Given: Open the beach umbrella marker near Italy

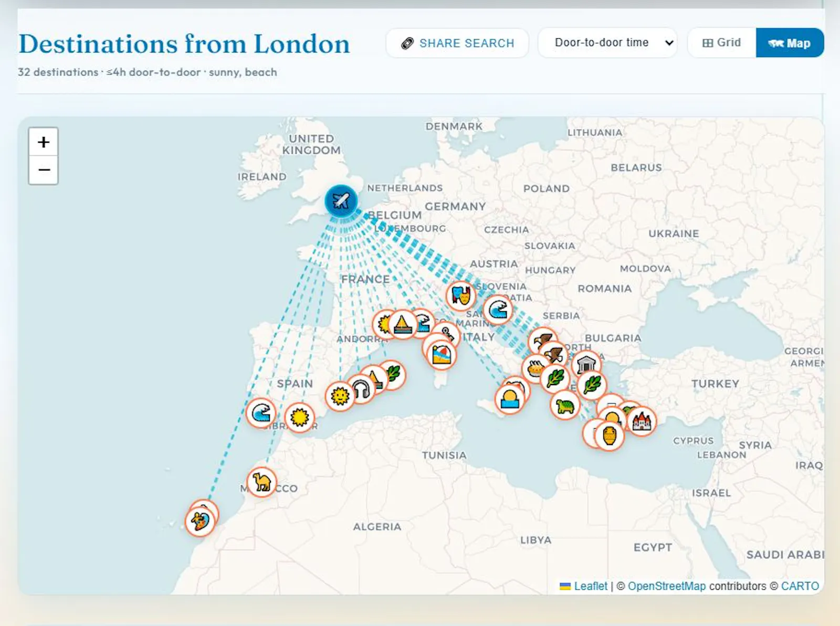Looking at the screenshot, I should [442, 355].
